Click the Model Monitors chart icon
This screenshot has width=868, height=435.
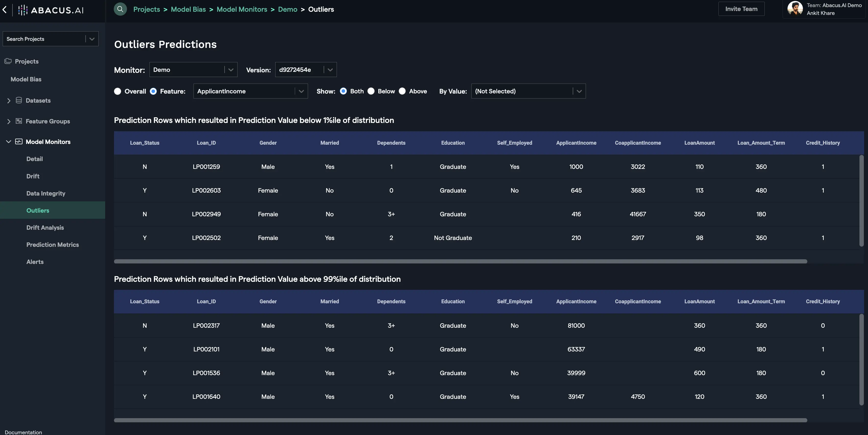coord(19,141)
